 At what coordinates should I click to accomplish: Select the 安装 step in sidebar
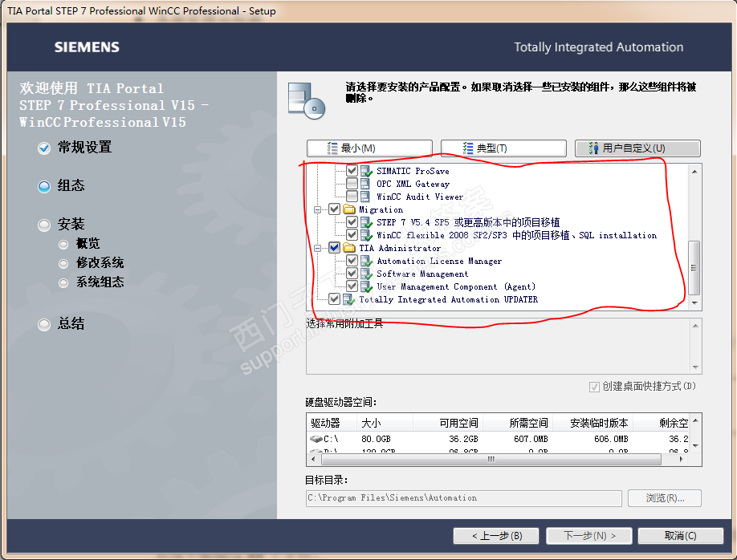71,225
